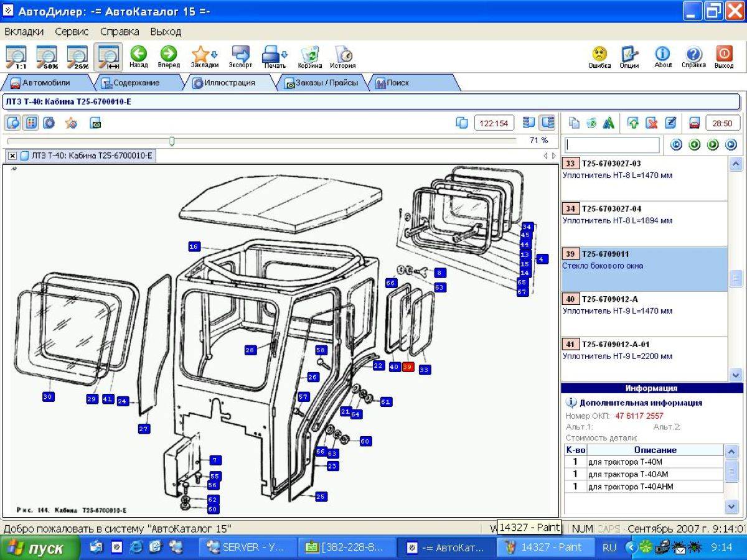Set zoom to 50% scale
The image size is (747, 560).
(x=47, y=57)
